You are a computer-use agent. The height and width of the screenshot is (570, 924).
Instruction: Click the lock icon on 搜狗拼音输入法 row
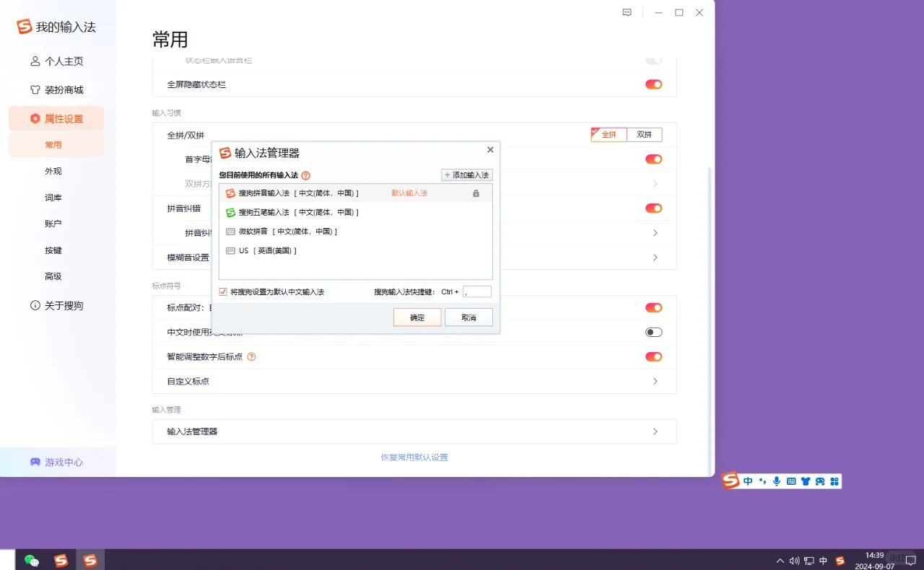coord(476,193)
